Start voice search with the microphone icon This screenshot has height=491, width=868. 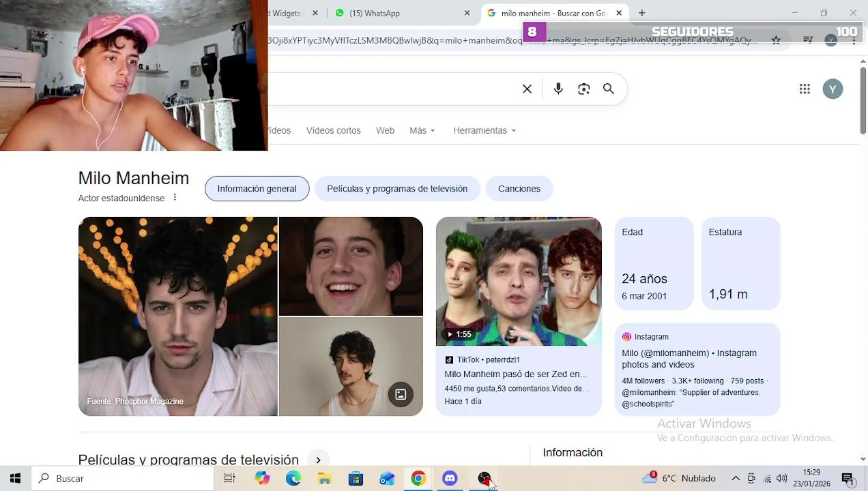[558, 89]
